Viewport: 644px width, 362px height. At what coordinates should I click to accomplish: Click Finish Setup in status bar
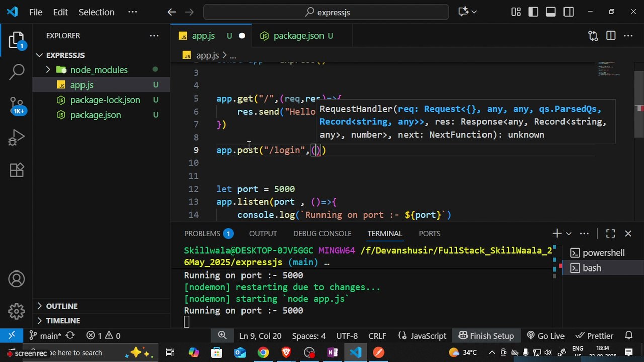coord(486,335)
